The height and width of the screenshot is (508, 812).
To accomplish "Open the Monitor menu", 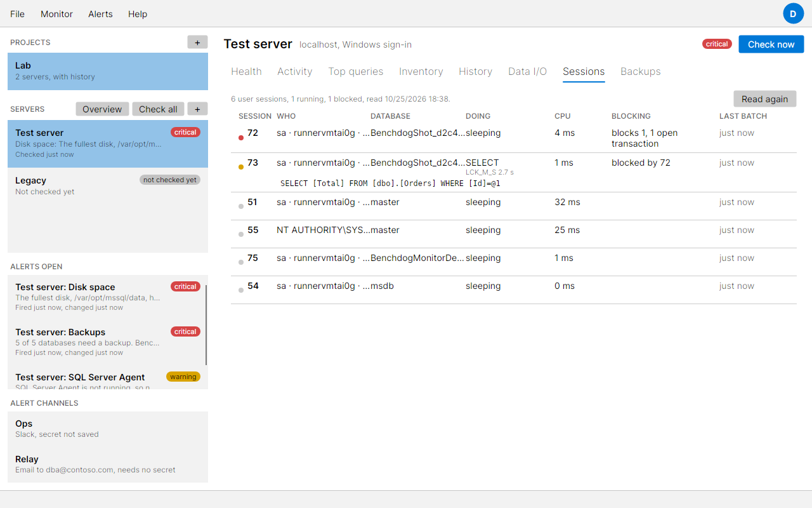I will tap(56, 14).
